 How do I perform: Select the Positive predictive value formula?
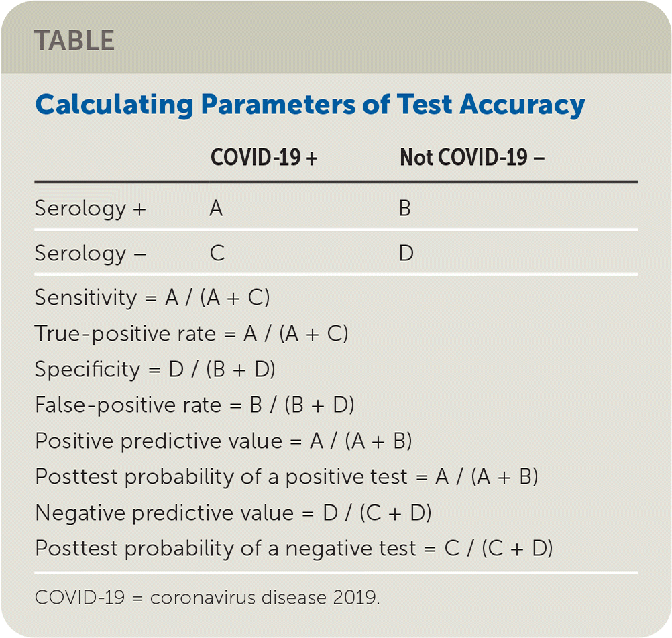point(223,441)
